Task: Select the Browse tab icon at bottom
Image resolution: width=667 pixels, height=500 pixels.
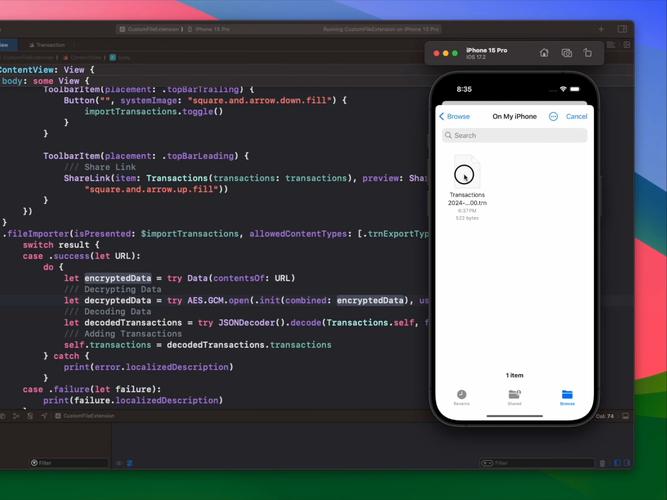Action: pos(567,396)
